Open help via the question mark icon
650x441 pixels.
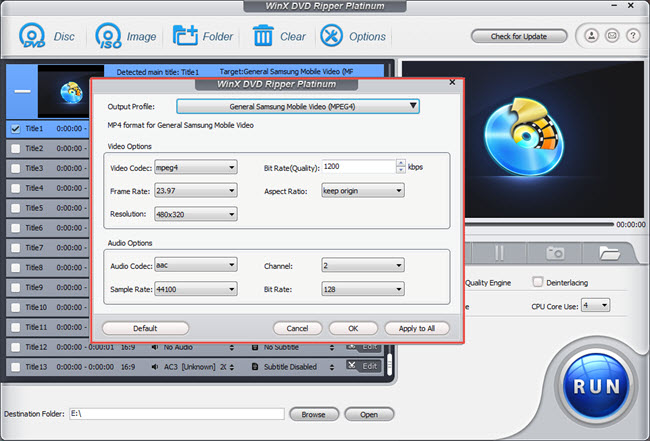[633, 36]
